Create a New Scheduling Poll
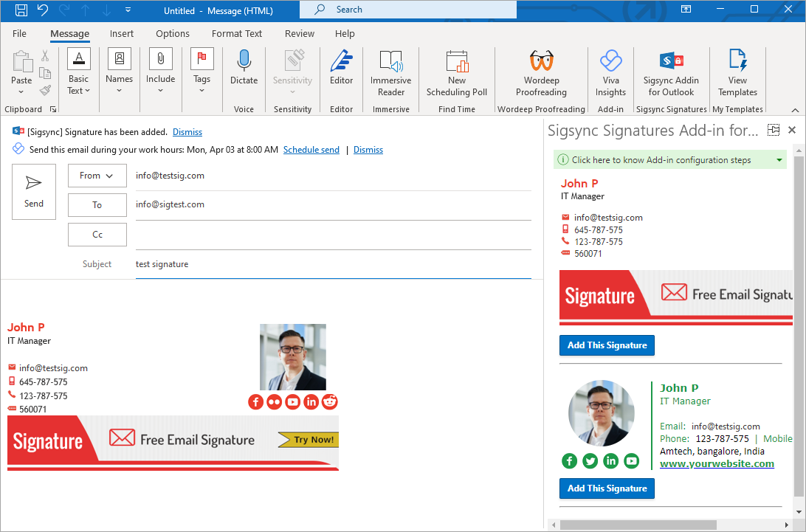The width and height of the screenshot is (806, 532). [457, 74]
